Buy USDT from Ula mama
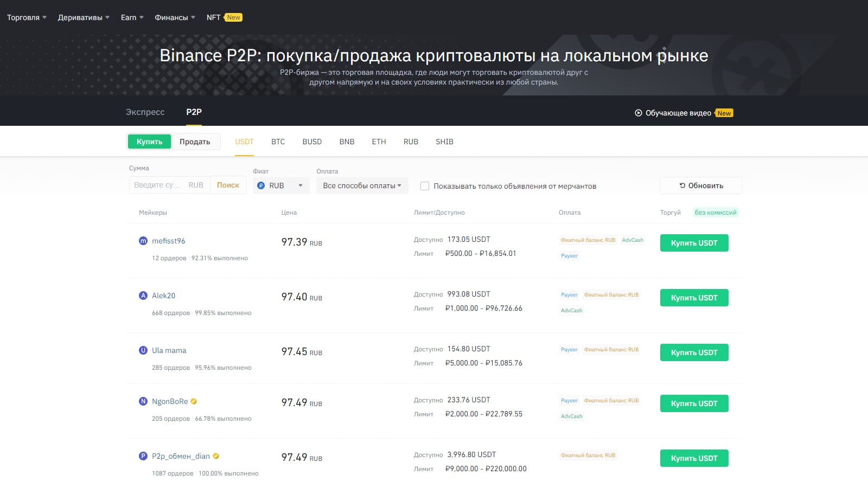 point(694,352)
